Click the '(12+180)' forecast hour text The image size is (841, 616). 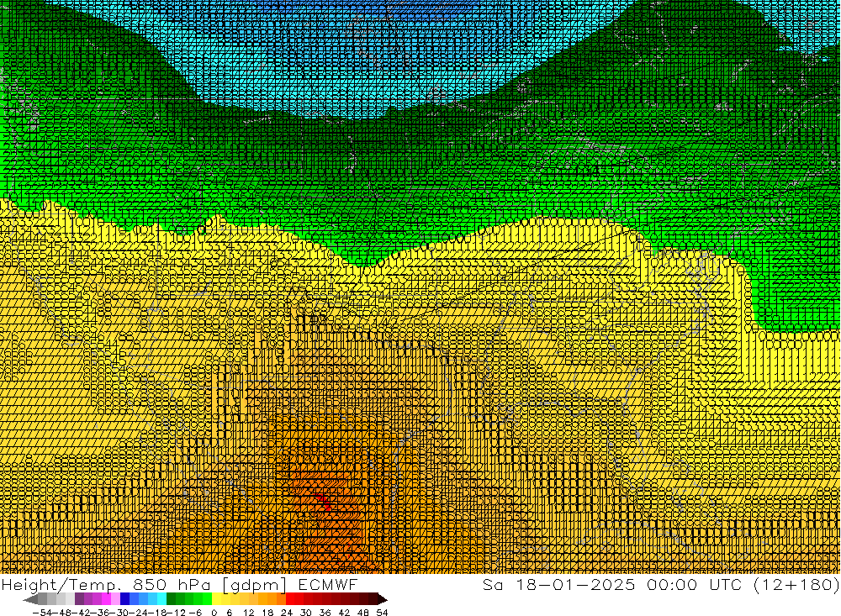(796, 585)
